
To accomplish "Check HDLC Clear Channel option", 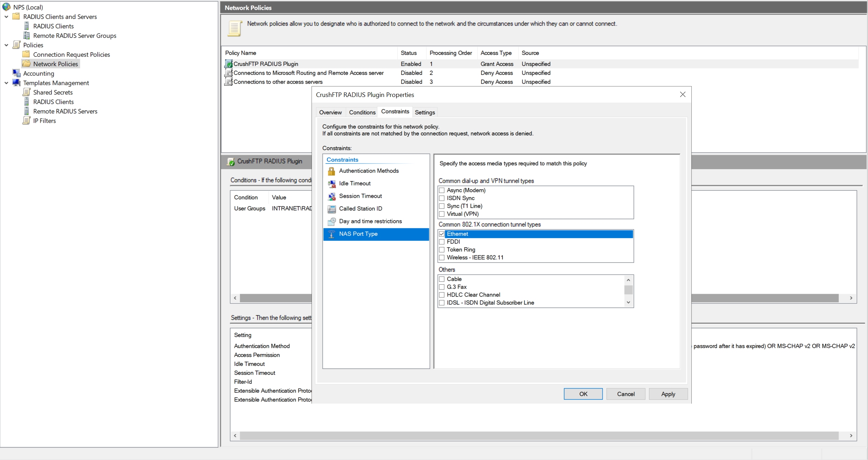I will 442,295.
